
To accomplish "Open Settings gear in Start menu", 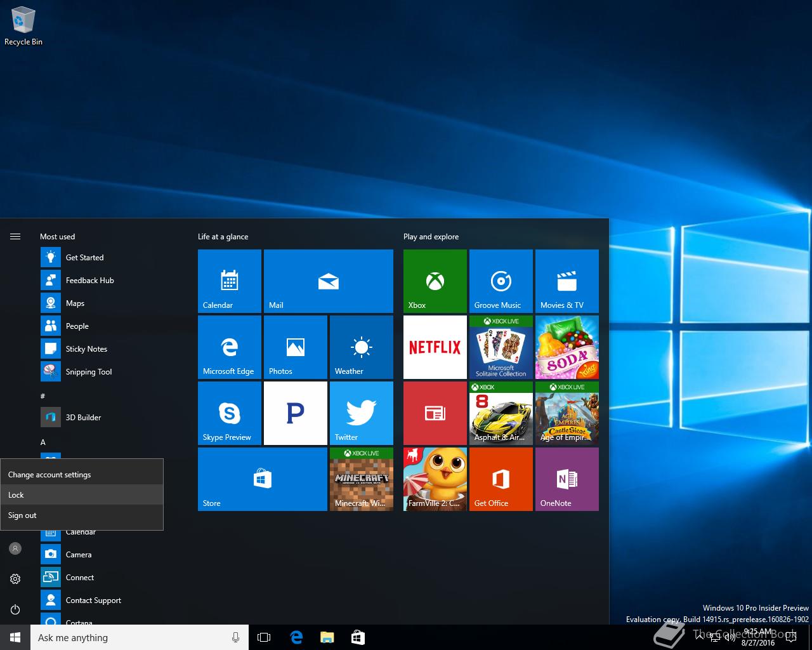I will (x=15, y=579).
